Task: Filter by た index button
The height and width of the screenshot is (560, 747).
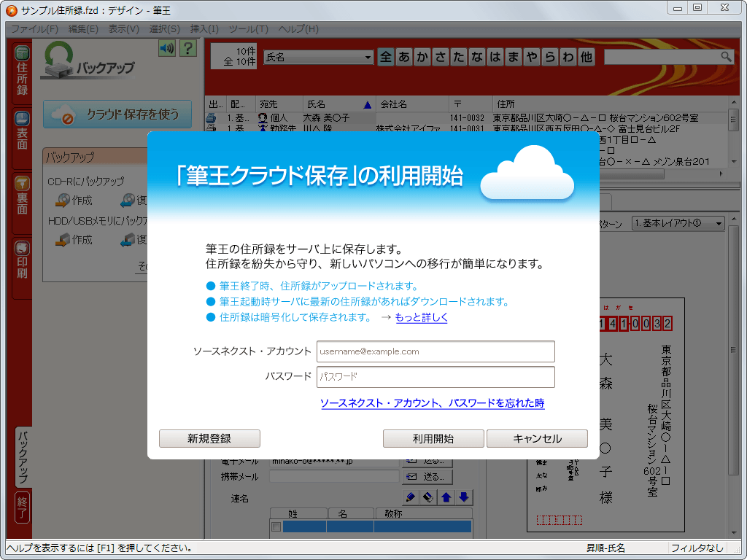Action: click(x=459, y=57)
